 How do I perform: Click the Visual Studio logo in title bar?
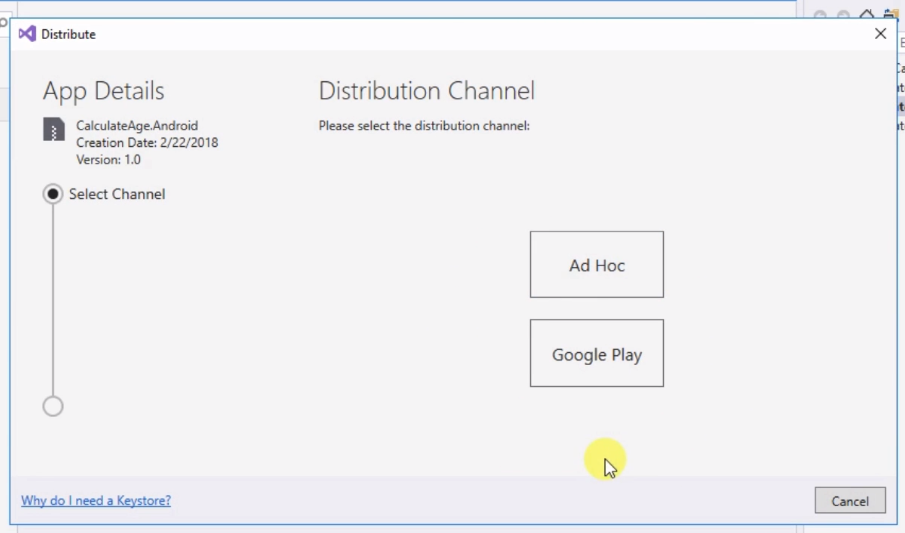pos(27,33)
